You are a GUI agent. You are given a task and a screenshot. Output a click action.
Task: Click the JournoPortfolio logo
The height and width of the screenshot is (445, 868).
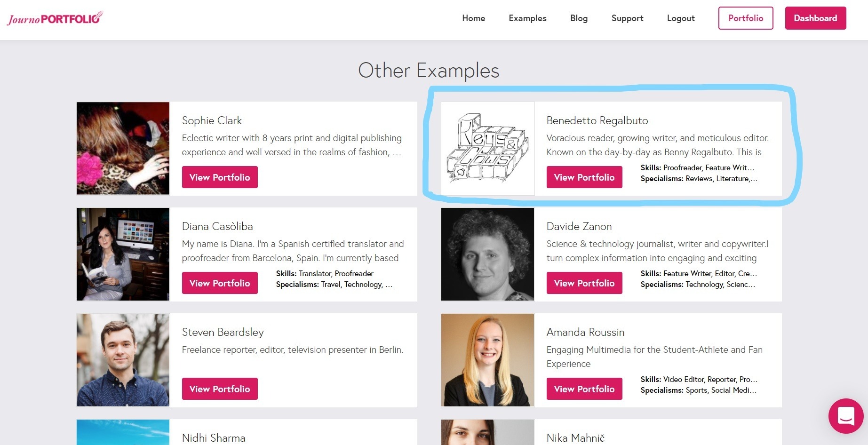55,19
